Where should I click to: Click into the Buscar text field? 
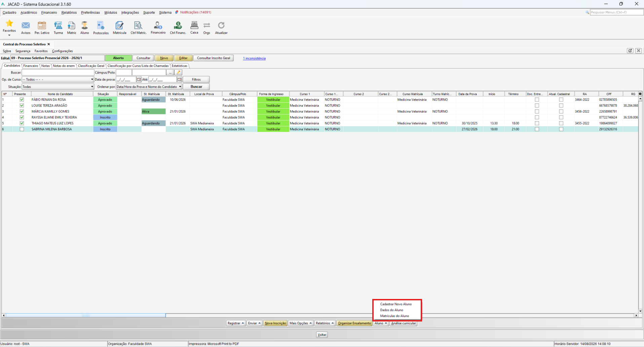click(x=58, y=73)
